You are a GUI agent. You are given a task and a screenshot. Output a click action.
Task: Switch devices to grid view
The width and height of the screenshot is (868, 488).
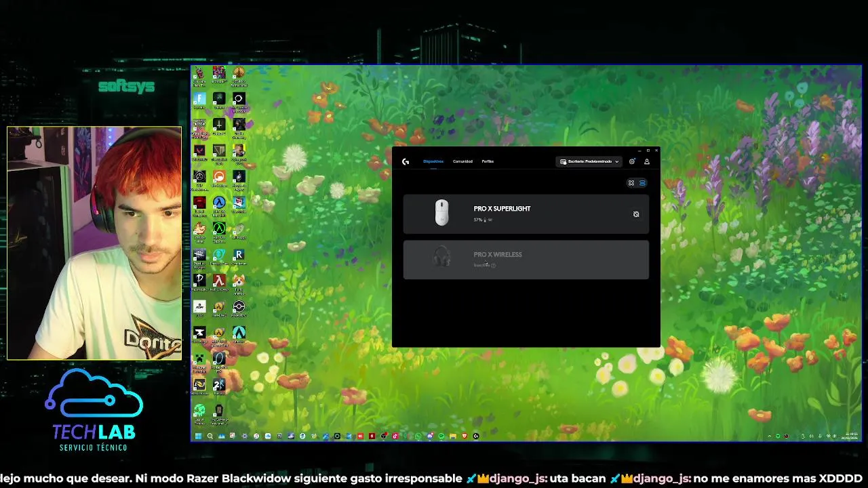click(x=631, y=183)
